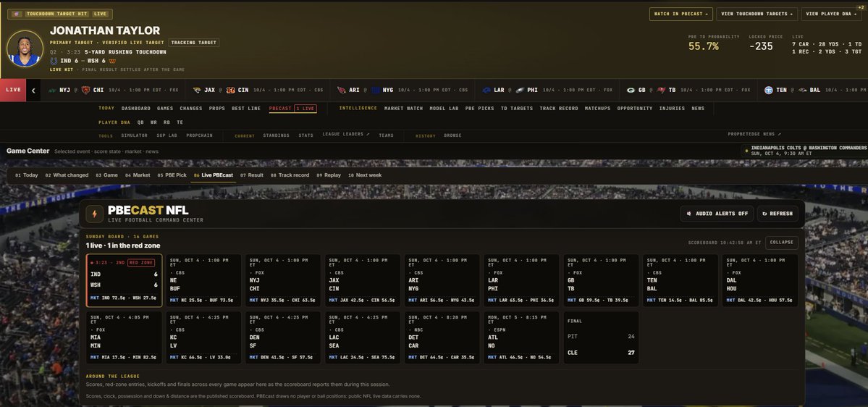Click the Titans logo next to TEN

tap(768, 91)
